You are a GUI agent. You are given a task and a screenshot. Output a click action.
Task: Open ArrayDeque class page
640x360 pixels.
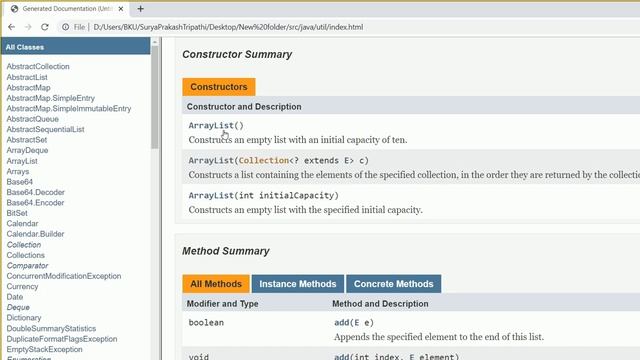(x=27, y=150)
